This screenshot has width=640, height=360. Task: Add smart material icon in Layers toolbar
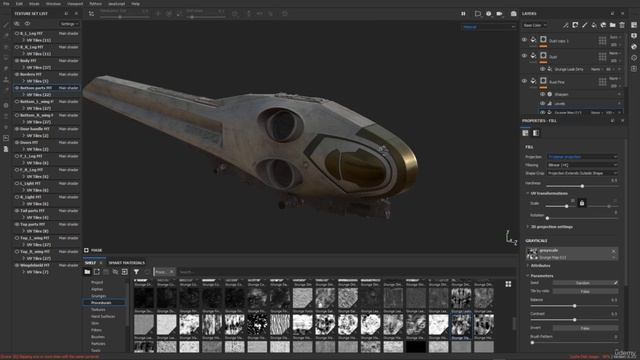[603, 25]
